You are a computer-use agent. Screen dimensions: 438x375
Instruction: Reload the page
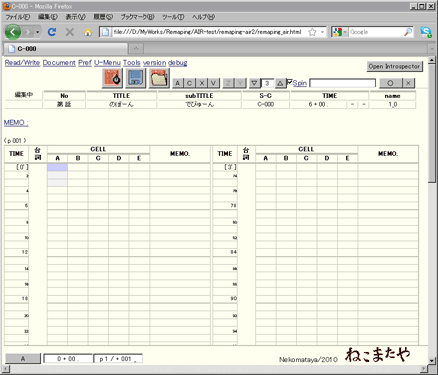(52, 32)
